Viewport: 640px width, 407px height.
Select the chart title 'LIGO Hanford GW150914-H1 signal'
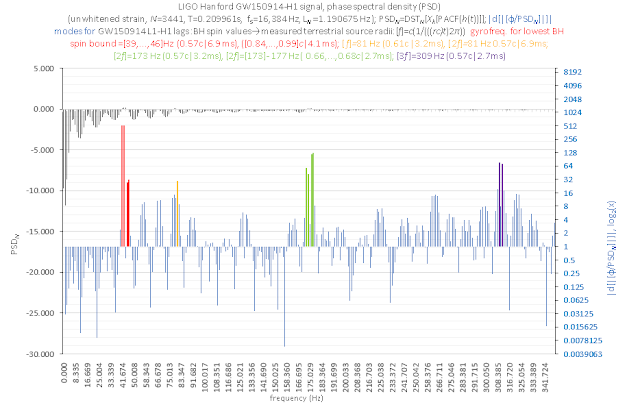251,7
